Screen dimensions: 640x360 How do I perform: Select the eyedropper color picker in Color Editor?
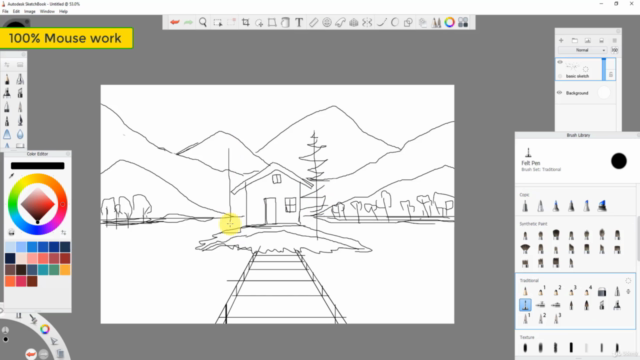click(x=11, y=176)
